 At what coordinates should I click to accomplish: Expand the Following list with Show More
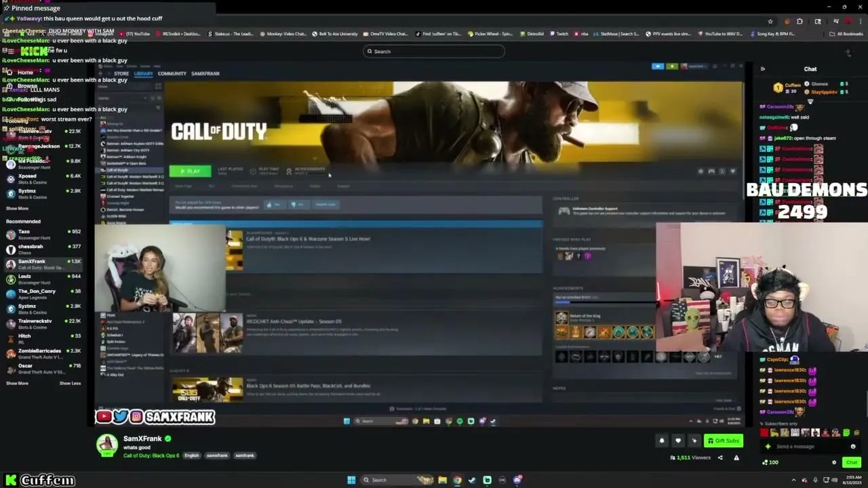pyautogui.click(x=17, y=209)
